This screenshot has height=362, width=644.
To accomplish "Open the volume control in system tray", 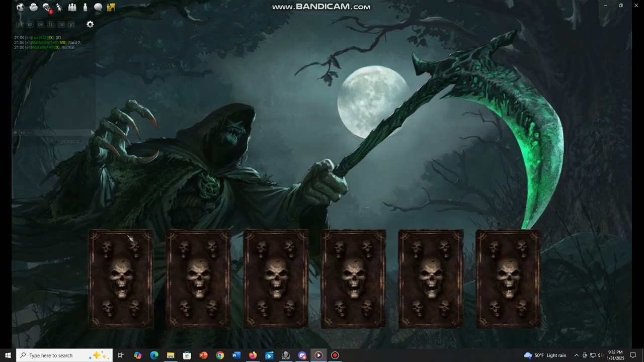I will click(x=601, y=355).
